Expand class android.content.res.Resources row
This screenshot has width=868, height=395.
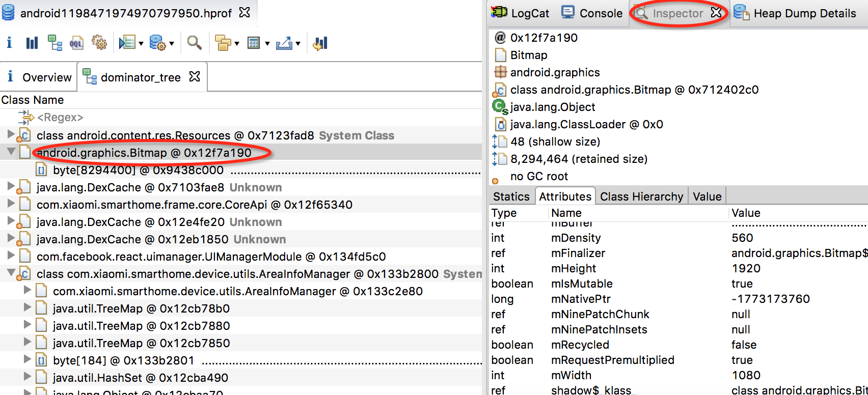coord(11,134)
